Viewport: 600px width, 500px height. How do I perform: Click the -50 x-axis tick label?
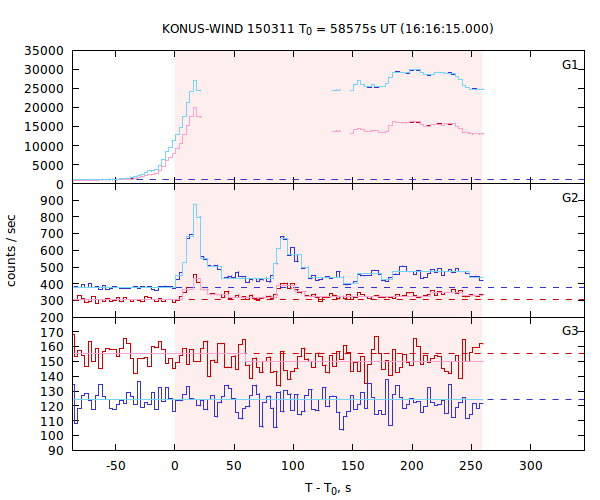(115, 466)
